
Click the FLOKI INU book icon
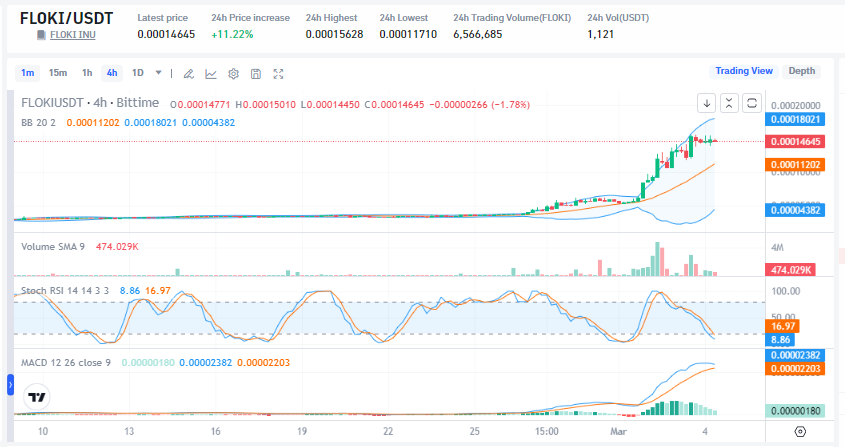(x=41, y=35)
